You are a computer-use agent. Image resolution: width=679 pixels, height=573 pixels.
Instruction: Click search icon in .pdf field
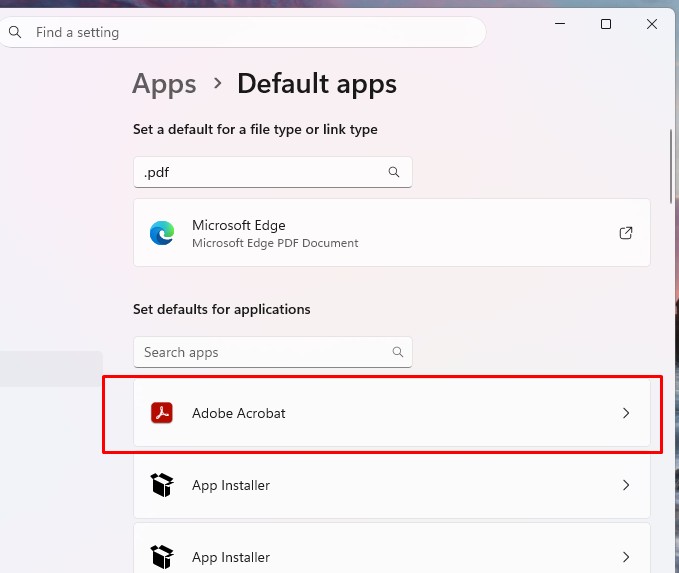(x=394, y=172)
